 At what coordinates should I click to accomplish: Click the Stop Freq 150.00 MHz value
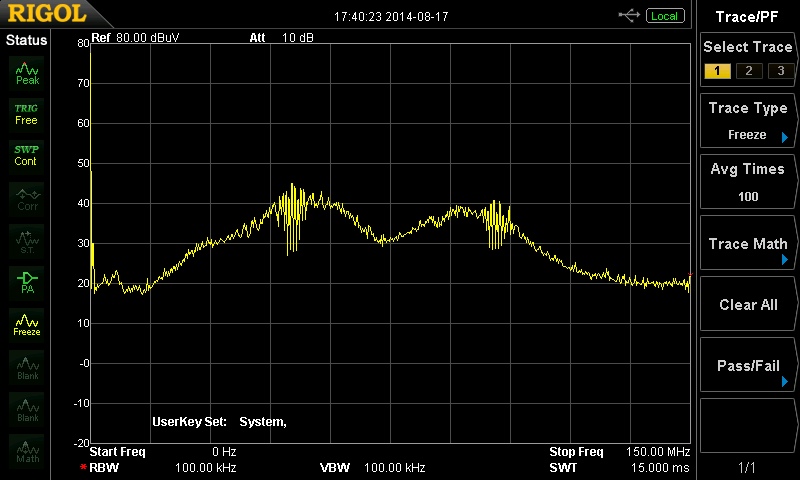(x=658, y=451)
